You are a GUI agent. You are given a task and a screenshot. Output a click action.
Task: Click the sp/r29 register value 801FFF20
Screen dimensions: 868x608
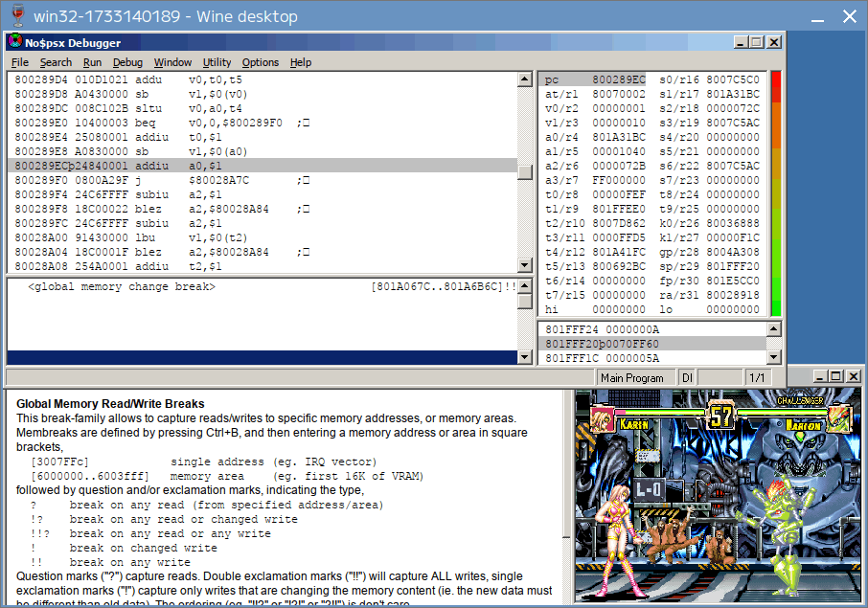[733, 266]
